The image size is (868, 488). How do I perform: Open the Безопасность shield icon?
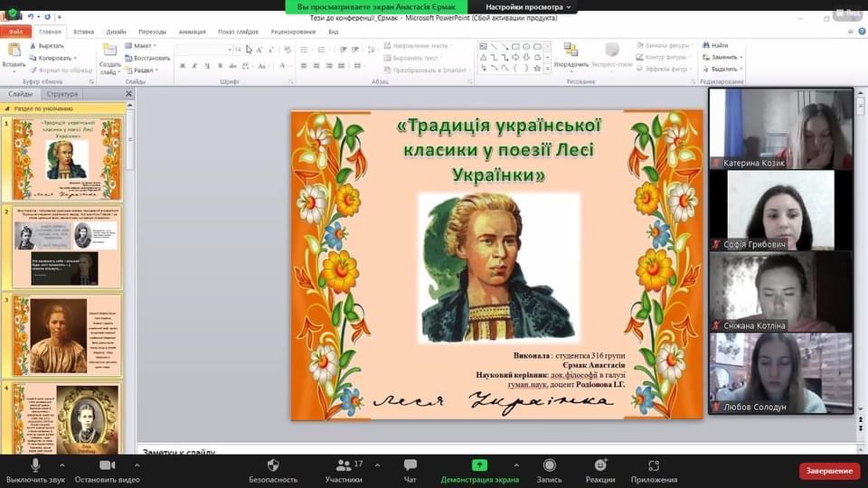[273, 465]
